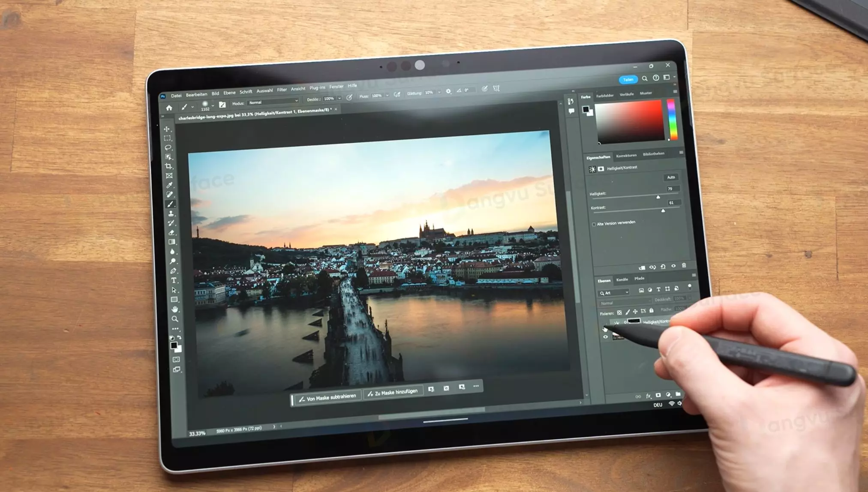This screenshot has width=868, height=492.
Task: Select the Move tool in toolbar
Action: pos(167,129)
